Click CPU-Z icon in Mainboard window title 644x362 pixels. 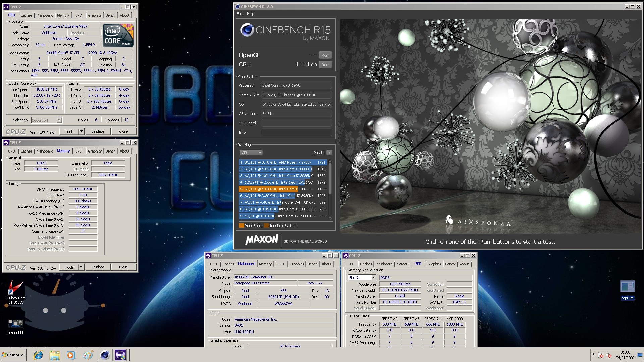(x=208, y=256)
